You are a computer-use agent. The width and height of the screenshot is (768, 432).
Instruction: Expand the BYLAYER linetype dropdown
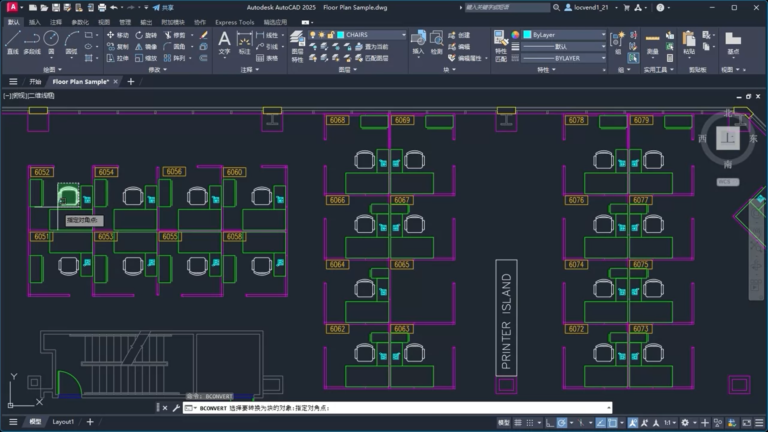[565, 58]
